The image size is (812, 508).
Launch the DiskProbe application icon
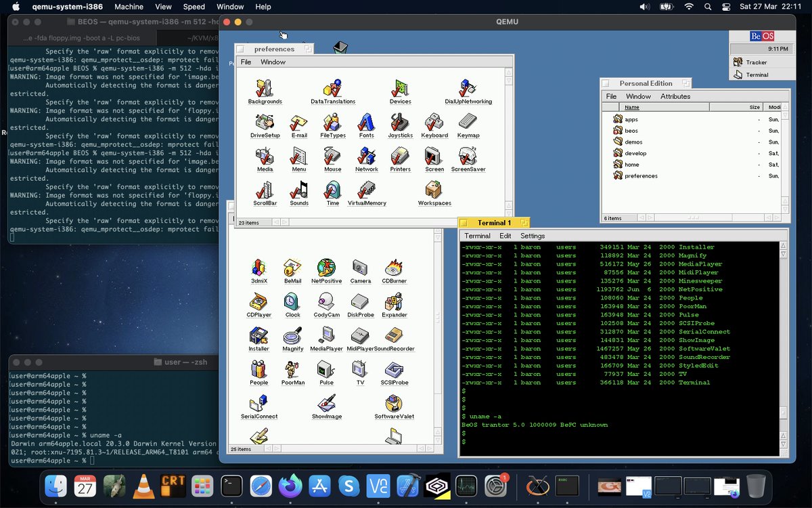pyautogui.click(x=360, y=301)
